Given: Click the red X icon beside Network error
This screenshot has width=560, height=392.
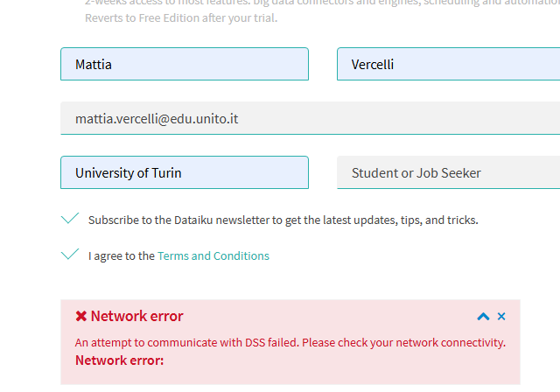Looking at the screenshot, I should pos(81,316).
